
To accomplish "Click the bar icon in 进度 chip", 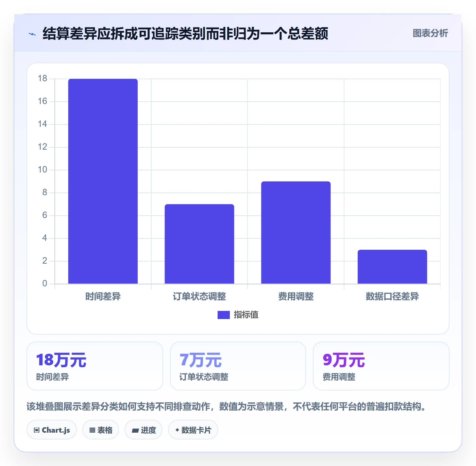I will 135,431.
